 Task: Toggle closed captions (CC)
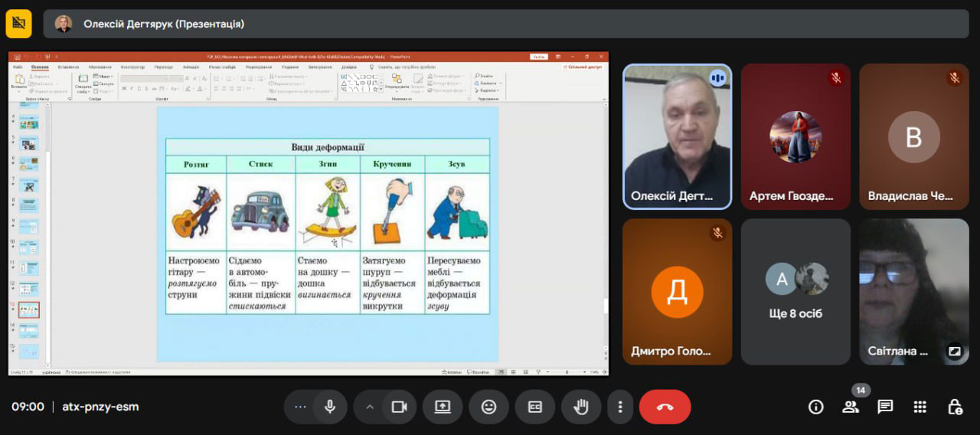(534, 407)
